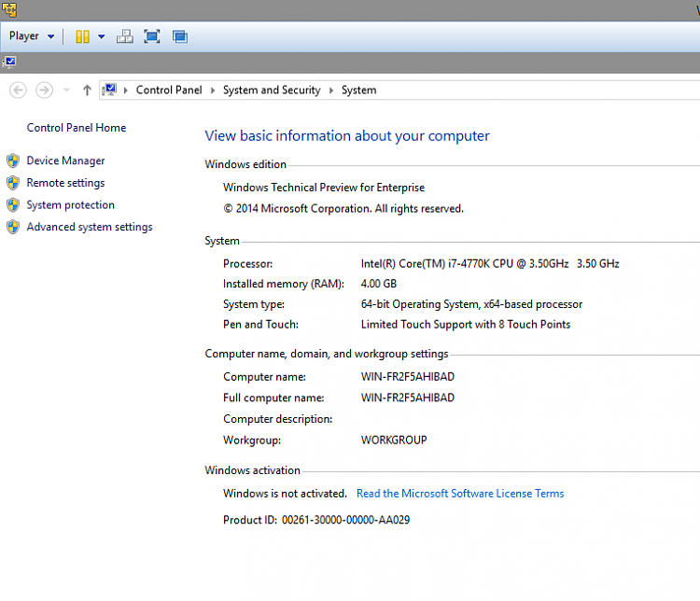Click the Up one level arrow
The width and height of the screenshot is (700, 601).
87,91
